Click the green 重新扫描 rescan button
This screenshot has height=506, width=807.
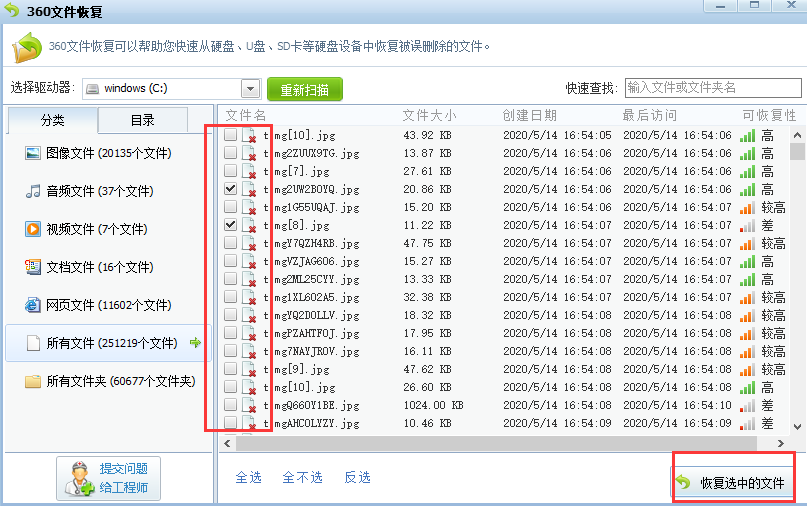[x=305, y=90]
